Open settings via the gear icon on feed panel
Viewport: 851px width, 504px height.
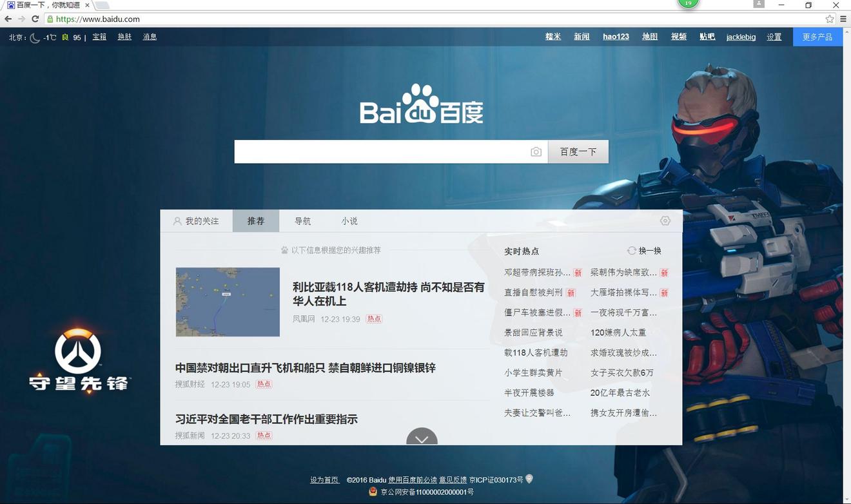pos(665,220)
